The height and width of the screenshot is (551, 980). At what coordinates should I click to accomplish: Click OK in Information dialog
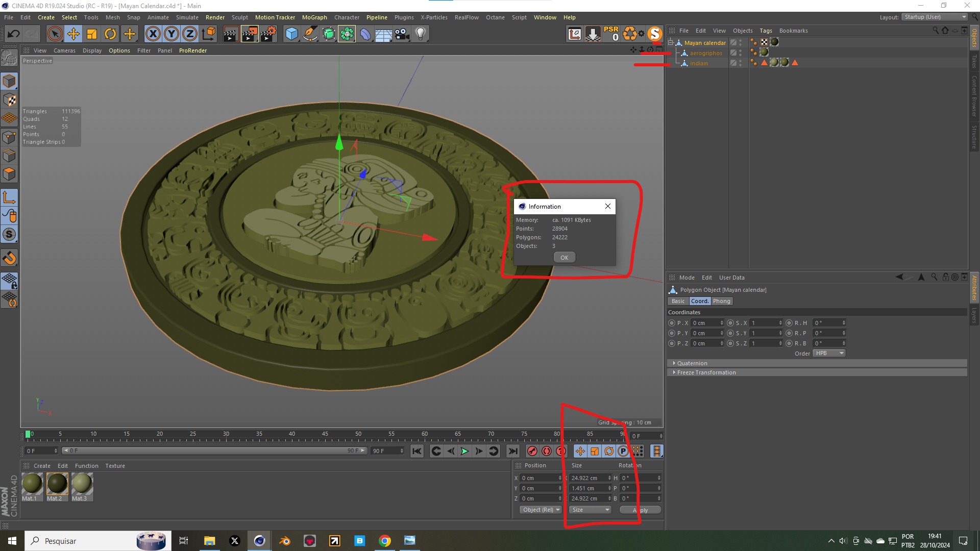click(x=564, y=258)
